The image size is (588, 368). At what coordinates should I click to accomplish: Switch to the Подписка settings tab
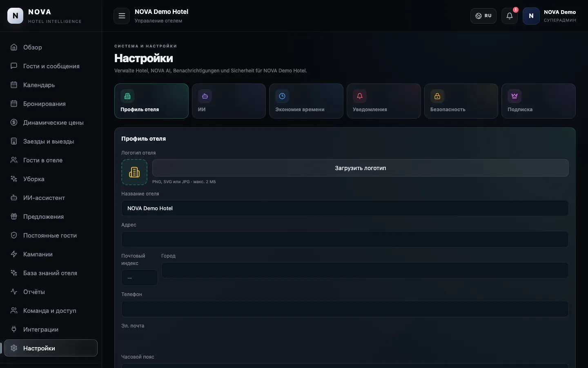point(539,101)
